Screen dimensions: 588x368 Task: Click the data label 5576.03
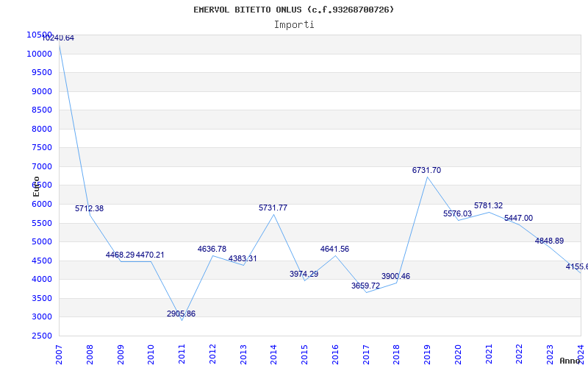tap(457, 213)
